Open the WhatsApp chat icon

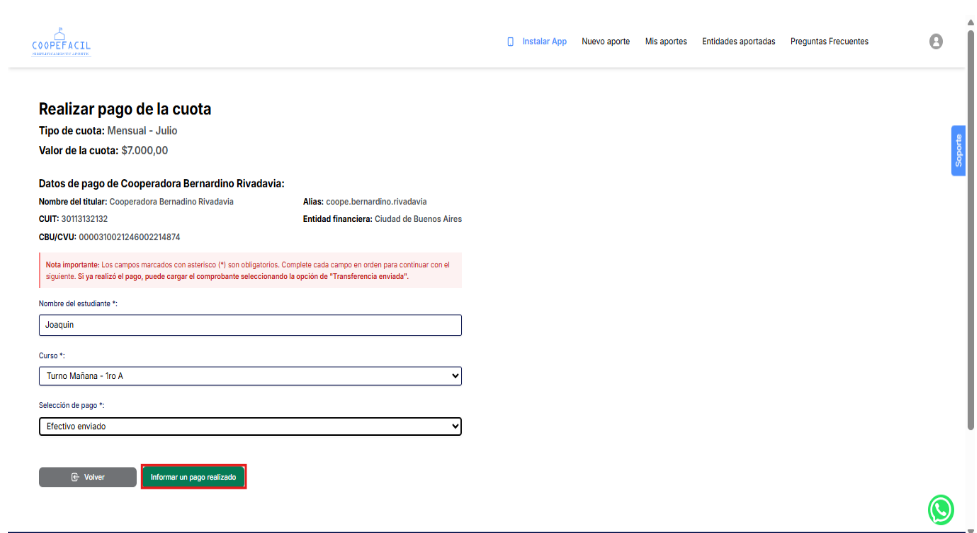[941, 510]
